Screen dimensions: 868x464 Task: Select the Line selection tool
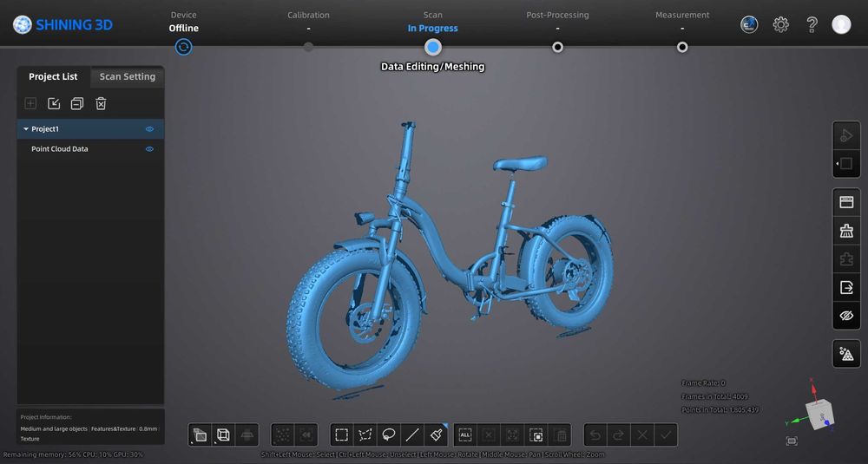[x=412, y=435]
